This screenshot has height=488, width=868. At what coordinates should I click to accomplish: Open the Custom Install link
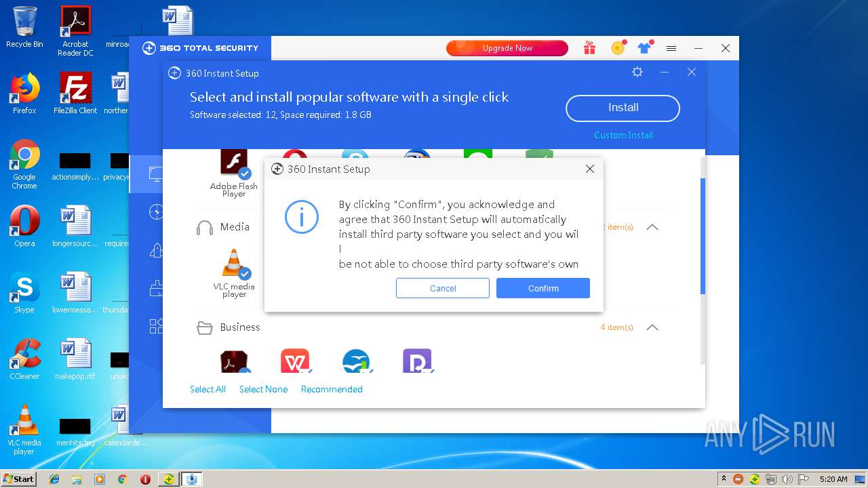click(623, 135)
